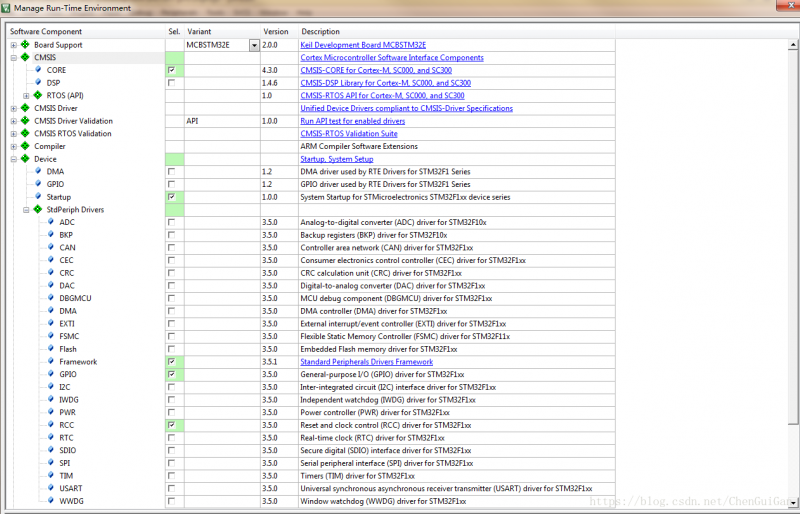Open the Standard Peripherals Drivers Framework link
The image size is (800, 514).
pyautogui.click(x=367, y=362)
